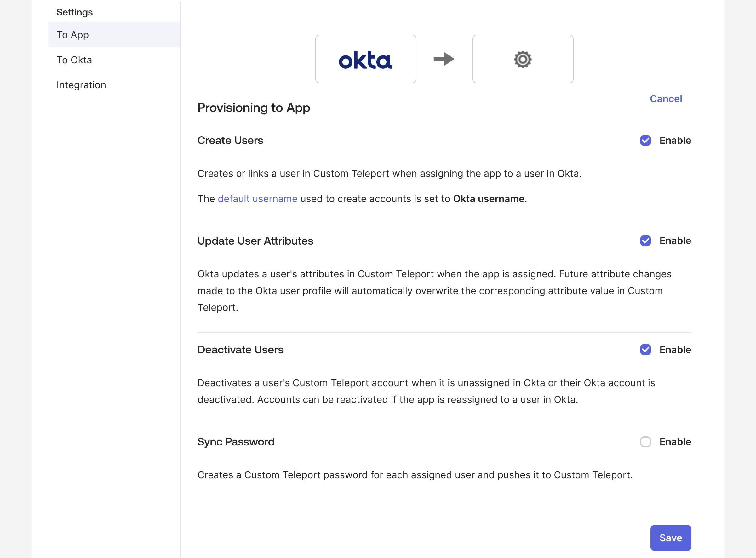This screenshot has height=558, width=756.
Task: Click the Provisioning to App heading
Action: pos(254,108)
